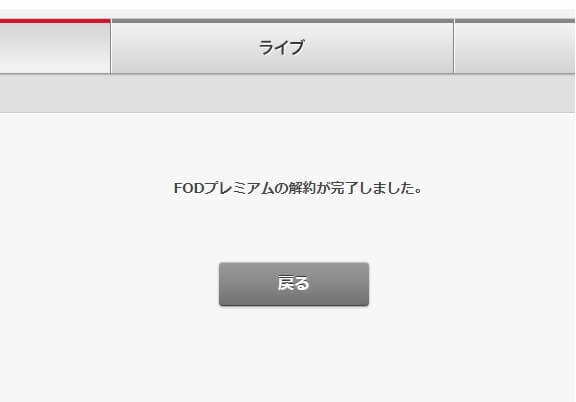Click the ライブ label text
Viewport: 576px width, 402px height.
[x=282, y=48]
